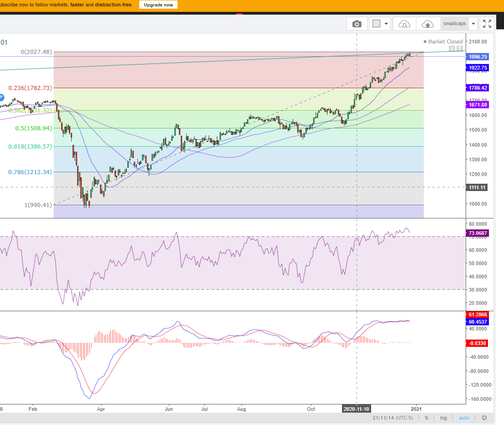The width and height of the screenshot is (504, 425).
Task: Toggle percent scale mode
Action: pos(426,418)
